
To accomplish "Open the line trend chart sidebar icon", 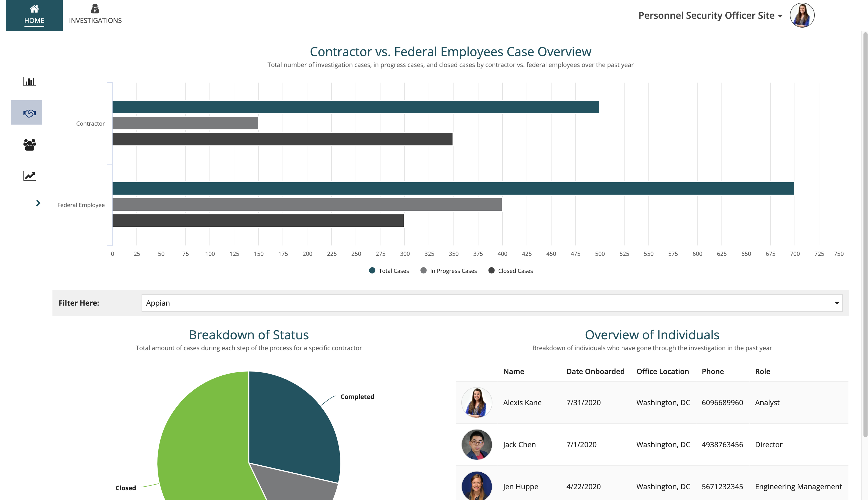I will pyautogui.click(x=30, y=176).
